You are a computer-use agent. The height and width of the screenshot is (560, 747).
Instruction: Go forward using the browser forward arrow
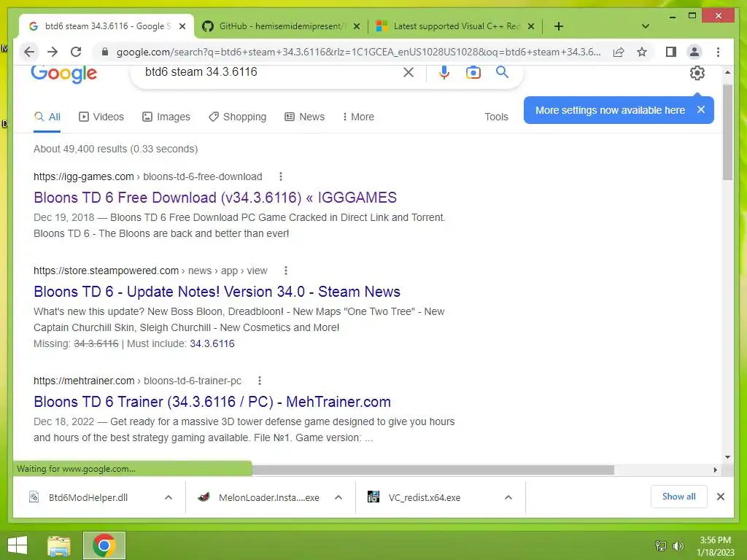tap(53, 52)
